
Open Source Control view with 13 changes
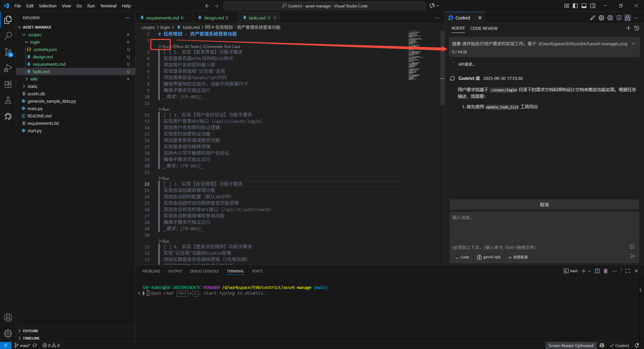[x=8, y=52]
